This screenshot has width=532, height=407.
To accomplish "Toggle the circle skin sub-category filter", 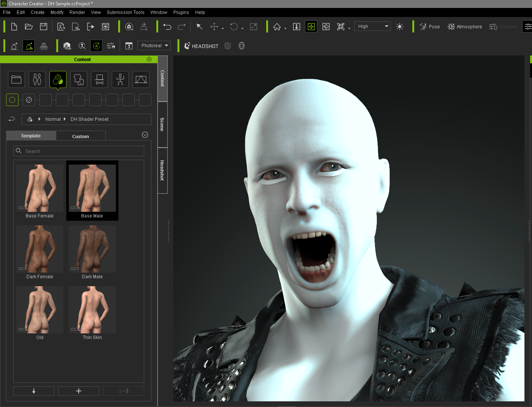I will click(x=12, y=100).
